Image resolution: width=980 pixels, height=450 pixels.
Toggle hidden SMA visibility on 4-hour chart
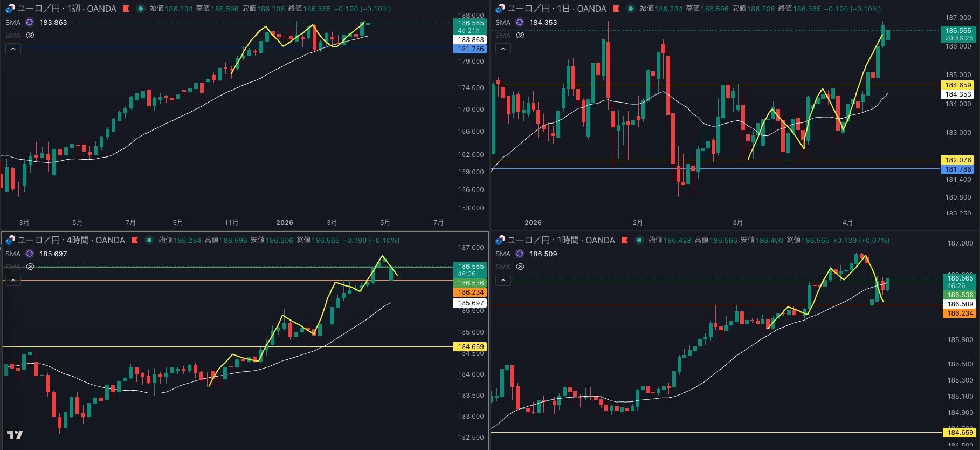click(30, 267)
